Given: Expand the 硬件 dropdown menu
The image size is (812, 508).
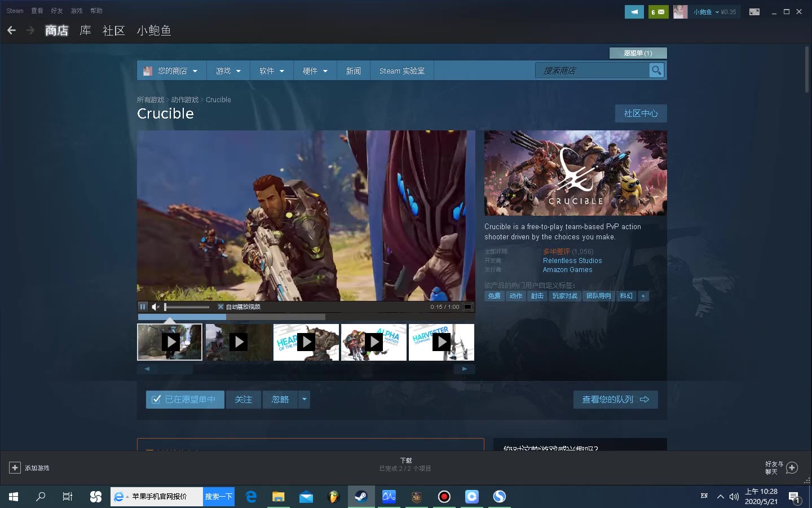Looking at the screenshot, I should [x=315, y=71].
